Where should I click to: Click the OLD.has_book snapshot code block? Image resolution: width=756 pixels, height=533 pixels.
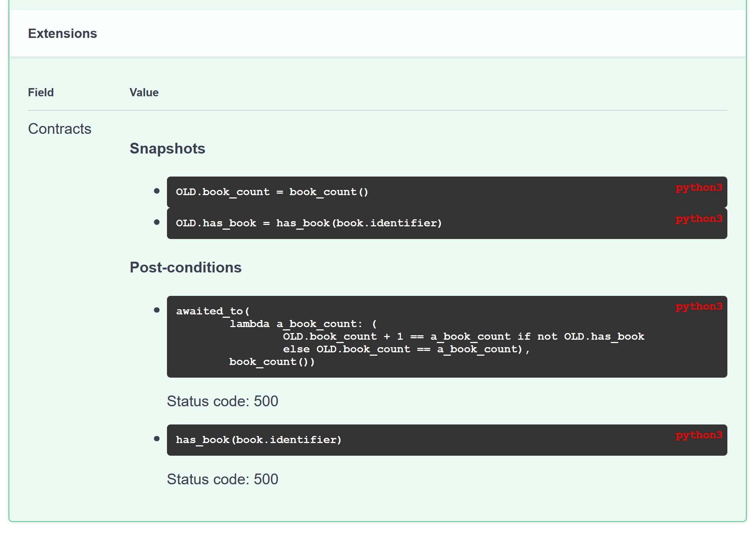tap(309, 223)
